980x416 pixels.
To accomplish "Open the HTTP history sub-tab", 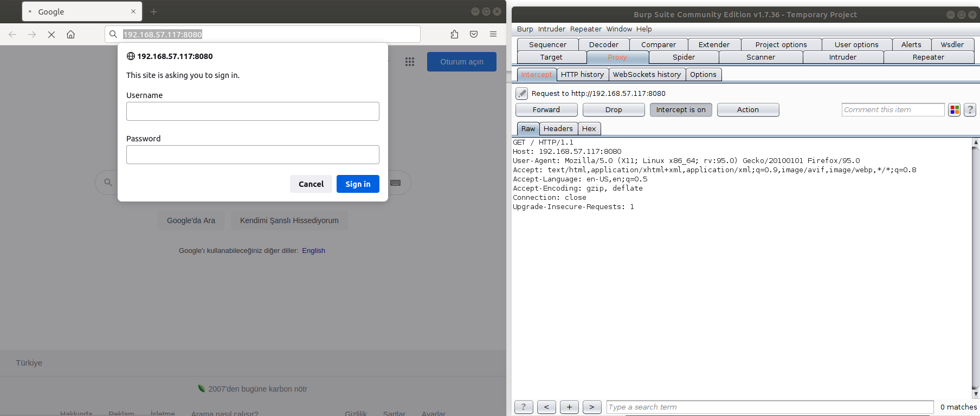I will (x=583, y=74).
